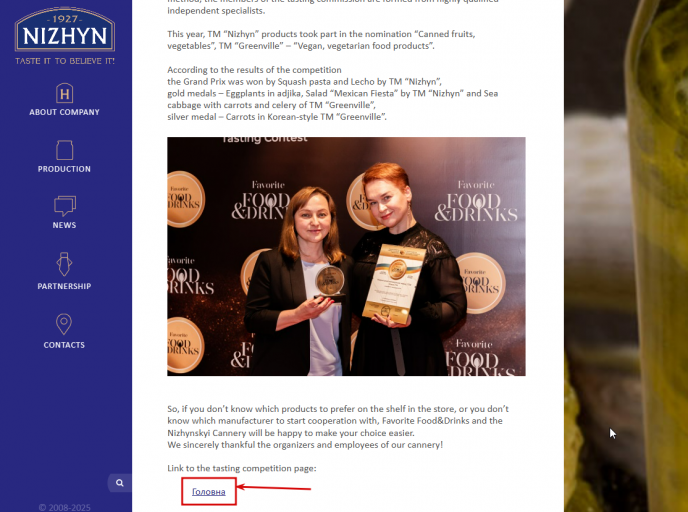Click the 'independent specialists.' line
This screenshot has height=512, width=688.
click(x=216, y=11)
